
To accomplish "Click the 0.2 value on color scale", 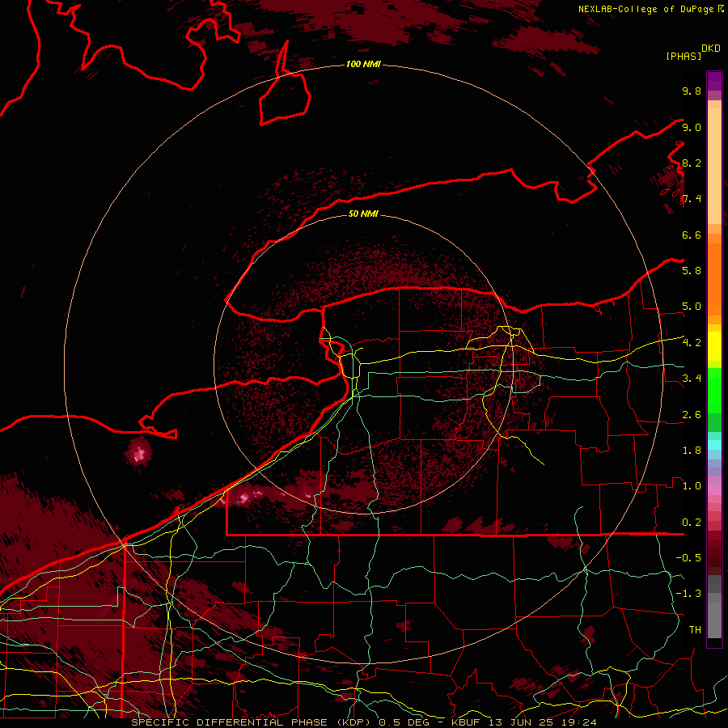I will [692, 523].
